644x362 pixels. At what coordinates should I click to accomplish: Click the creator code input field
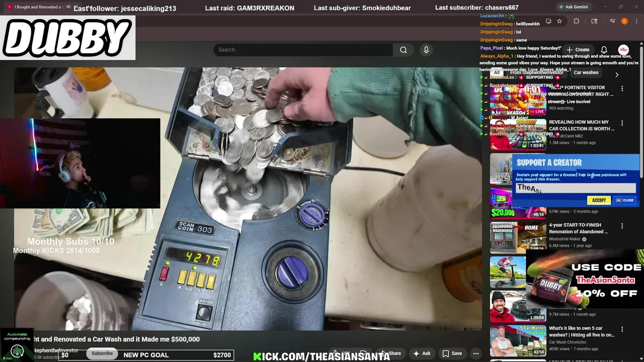pyautogui.click(x=576, y=188)
